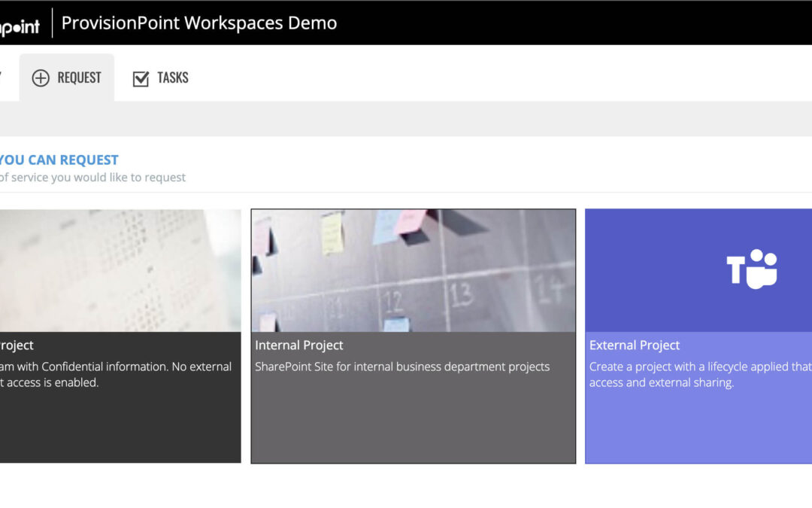Click 'of service you would like to request'

tap(92, 178)
